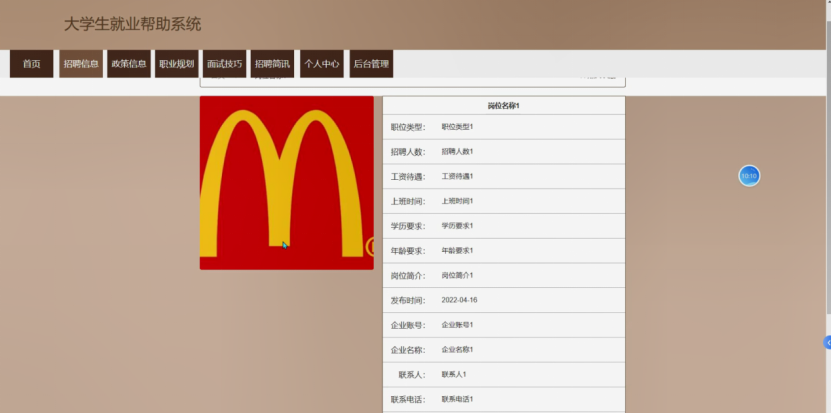Click the 企业账号1 value
831x413 pixels.
click(x=457, y=325)
